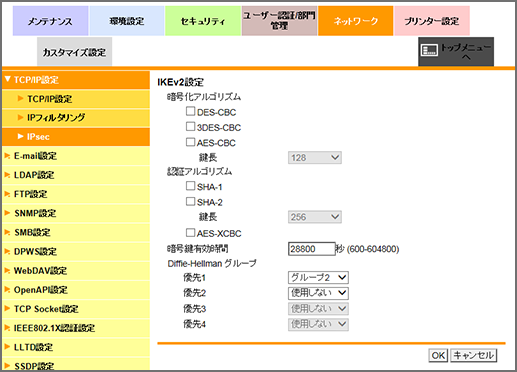Open the AES-CBC 鍵長 128 dropdown
Image resolution: width=517 pixels, height=372 pixels.
click(x=315, y=158)
